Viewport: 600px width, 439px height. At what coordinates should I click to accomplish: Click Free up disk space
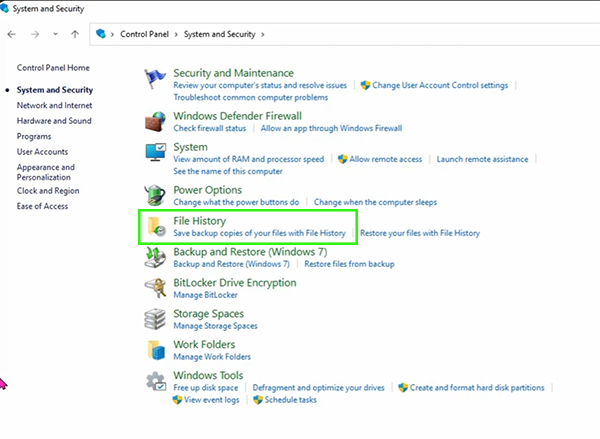pos(205,388)
